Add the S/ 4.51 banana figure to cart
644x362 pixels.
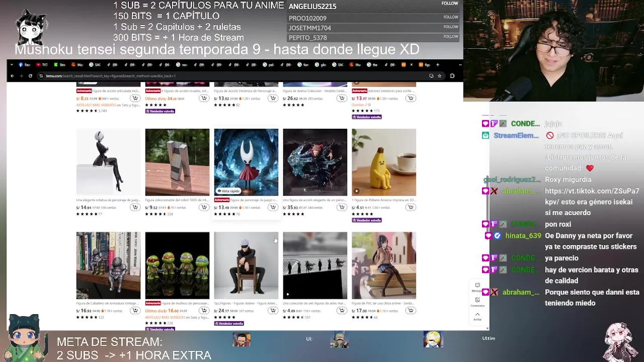411,207
